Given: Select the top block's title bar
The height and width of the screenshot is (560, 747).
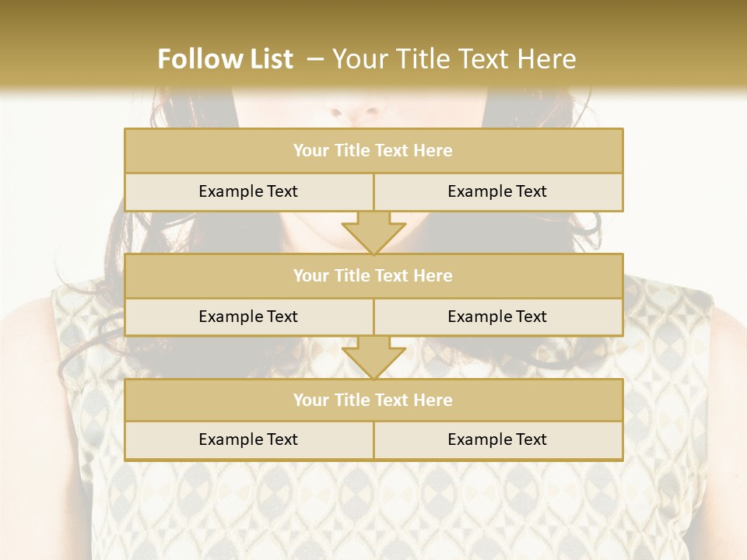Looking at the screenshot, I should (373, 150).
